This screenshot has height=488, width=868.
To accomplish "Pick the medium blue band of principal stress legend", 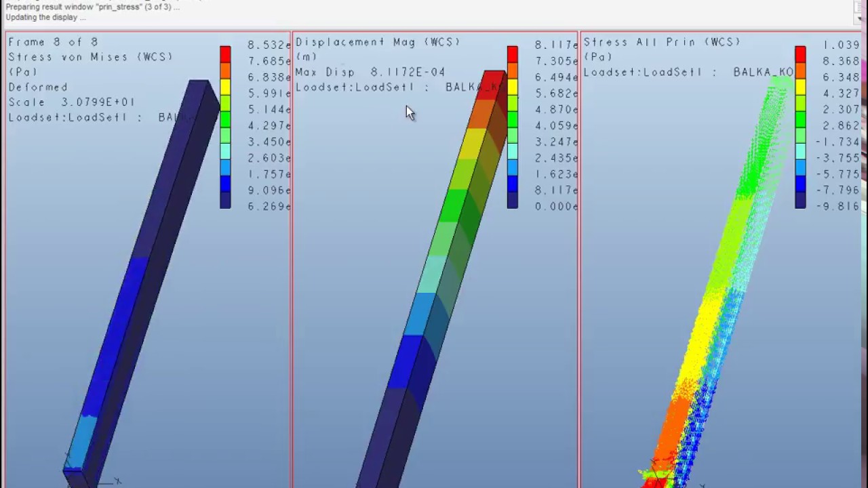I will 800,168.
